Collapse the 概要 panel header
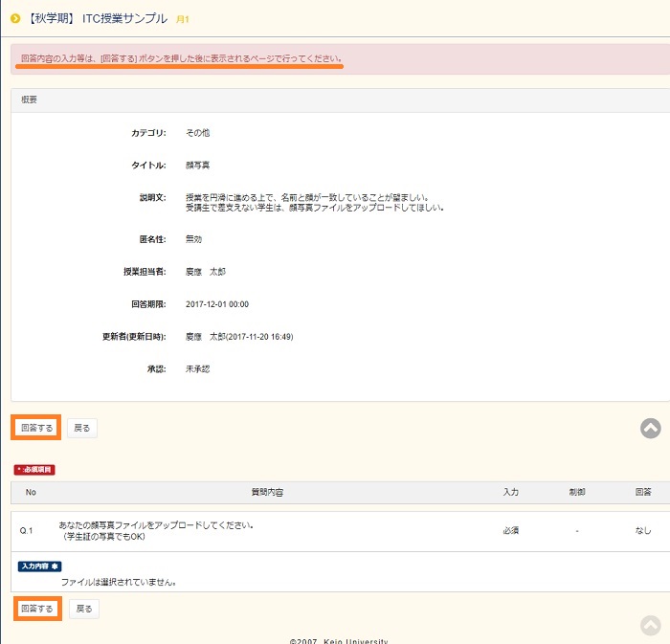The height and width of the screenshot is (644, 670). 31,100
